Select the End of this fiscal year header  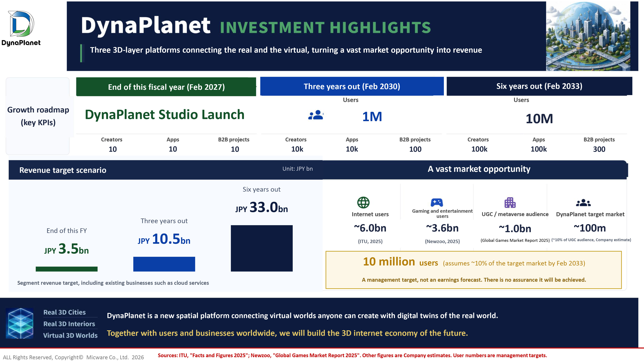click(x=166, y=87)
